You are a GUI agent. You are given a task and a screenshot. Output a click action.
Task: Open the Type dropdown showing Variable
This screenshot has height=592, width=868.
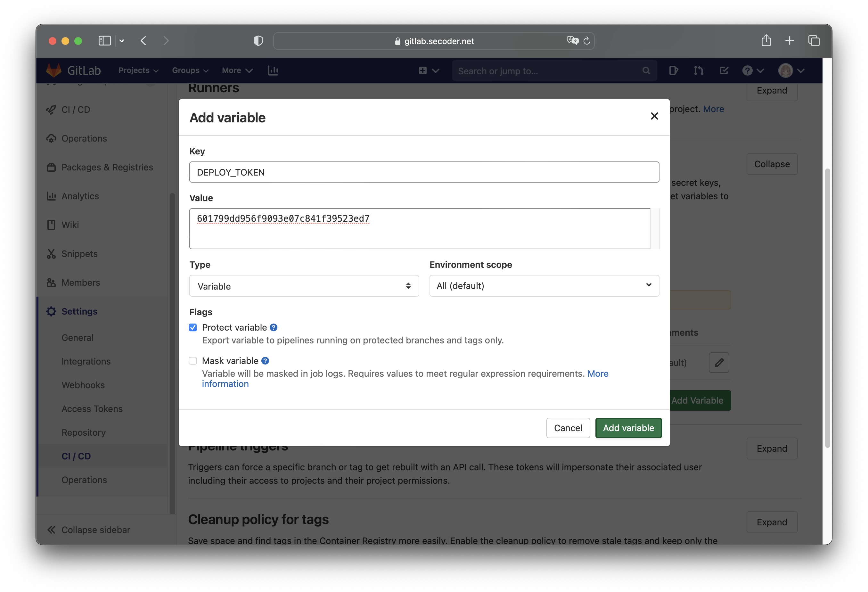pyautogui.click(x=304, y=286)
